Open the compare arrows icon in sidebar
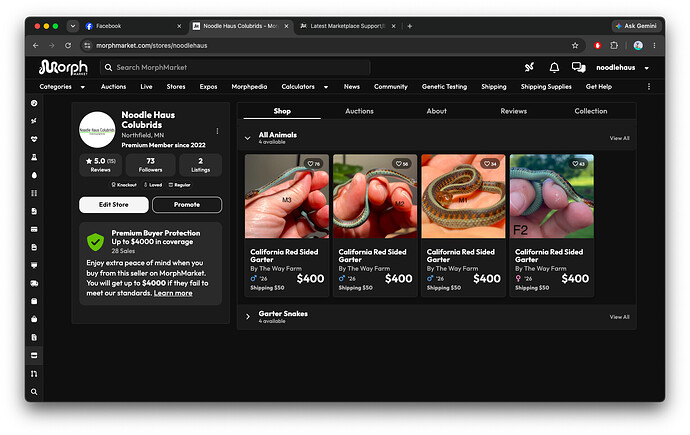690x435 pixels. 34,374
